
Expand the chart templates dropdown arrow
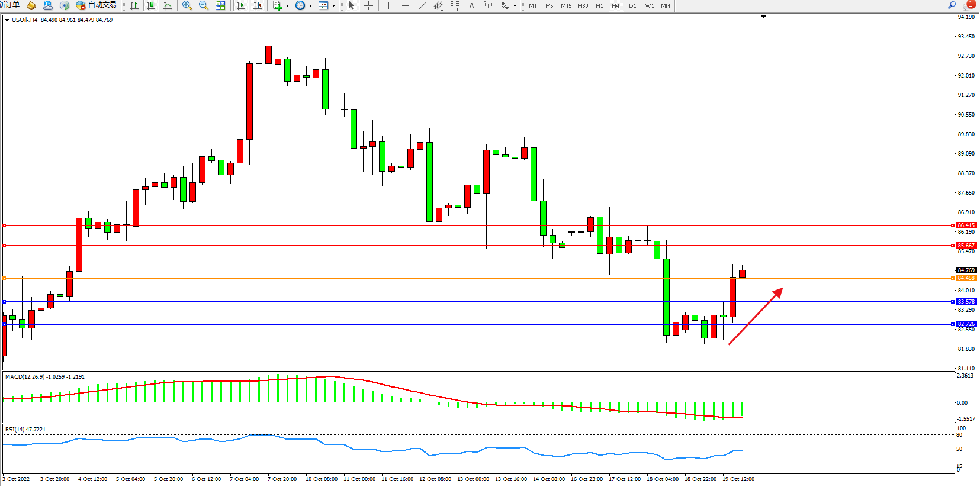pyautogui.click(x=333, y=6)
